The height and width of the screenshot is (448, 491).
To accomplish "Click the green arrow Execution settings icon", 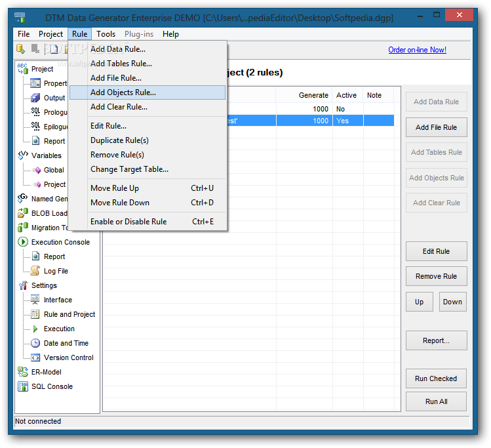I will tap(35, 329).
